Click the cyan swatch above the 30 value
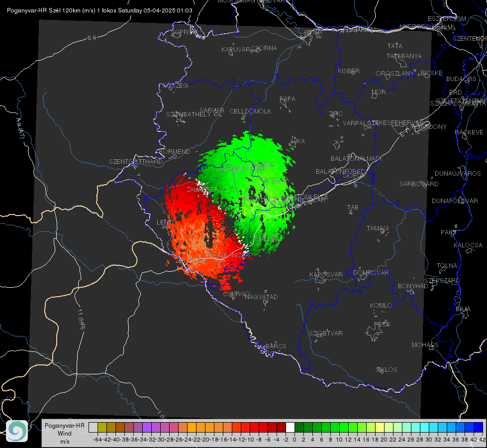Viewport: 487px width, 448px height. [434, 427]
